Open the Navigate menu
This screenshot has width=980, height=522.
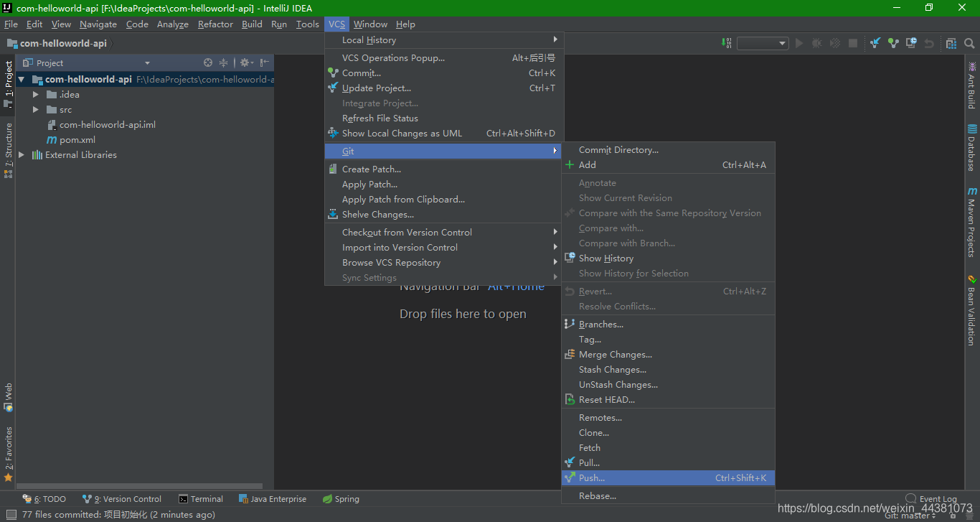(98, 24)
